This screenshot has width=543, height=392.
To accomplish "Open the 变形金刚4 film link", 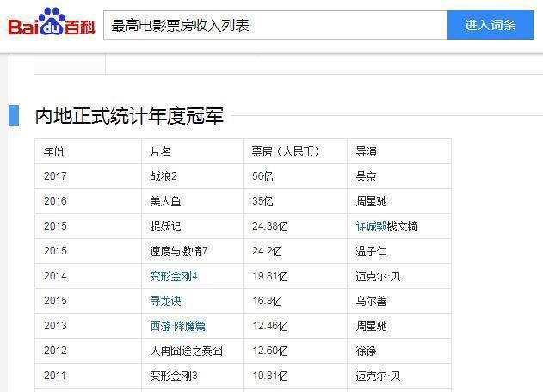I will pyautogui.click(x=174, y=276).
